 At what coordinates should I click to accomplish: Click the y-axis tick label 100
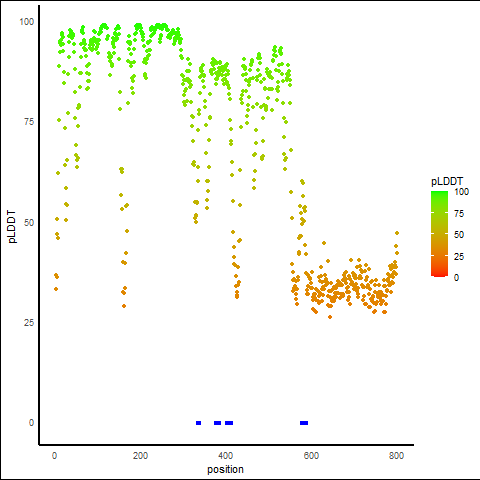(x=27, y=22)
